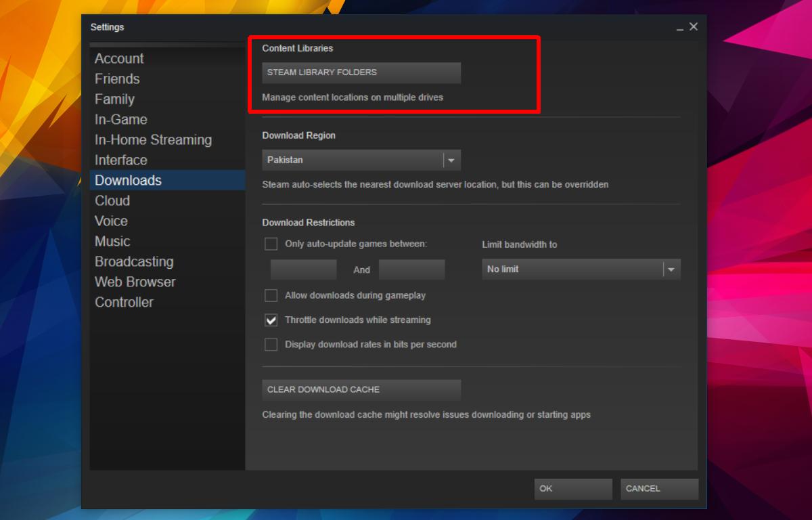This screenshot has height=520, width=812.
Task: Uncheck Throttle downloads while streaming
Action: 270,320
